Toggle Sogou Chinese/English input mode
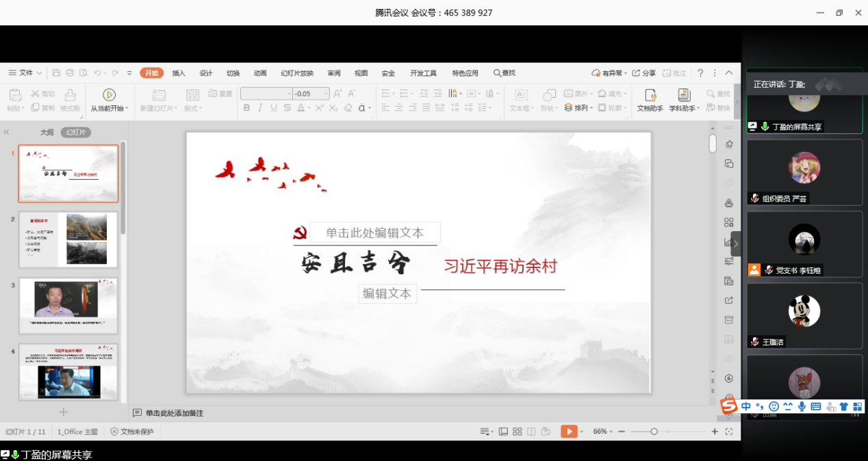 click(745, 406)
